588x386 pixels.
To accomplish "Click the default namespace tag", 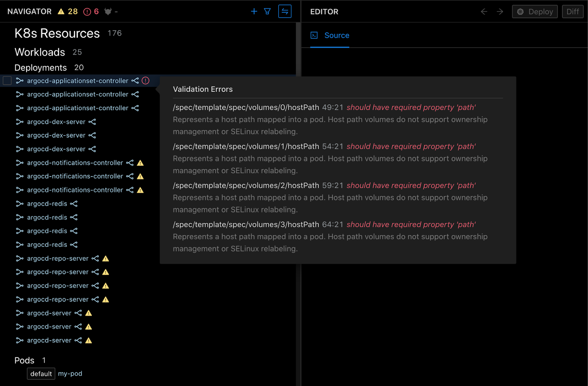I will tap(41, 374).
